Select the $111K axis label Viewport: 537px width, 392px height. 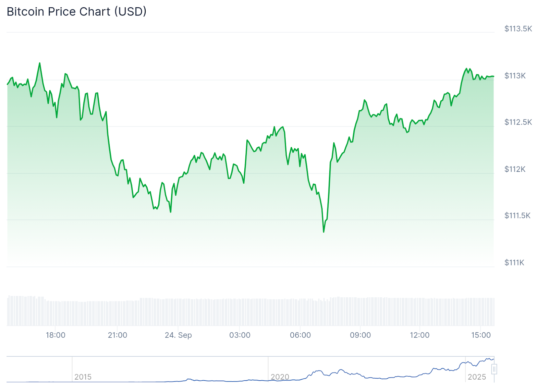[514, 262]
